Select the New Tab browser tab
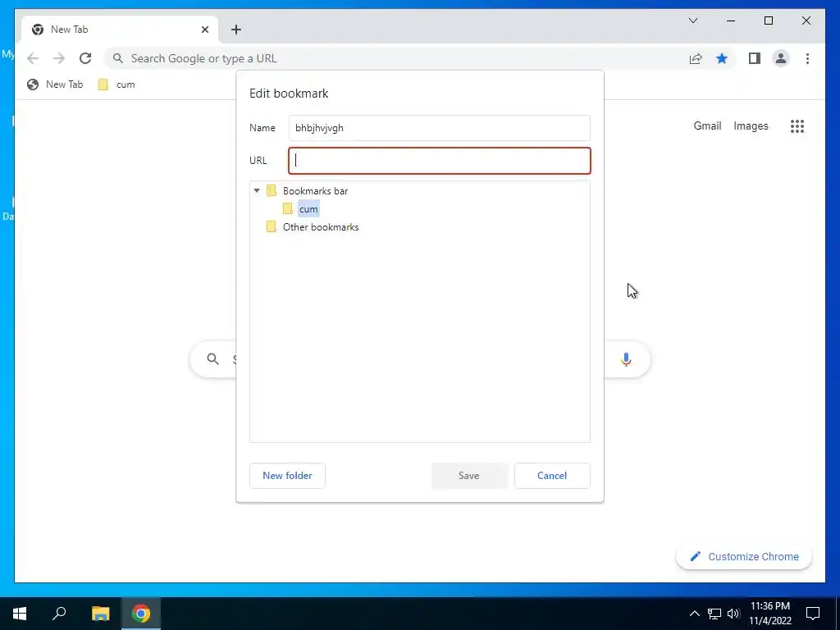 [120, 30]
